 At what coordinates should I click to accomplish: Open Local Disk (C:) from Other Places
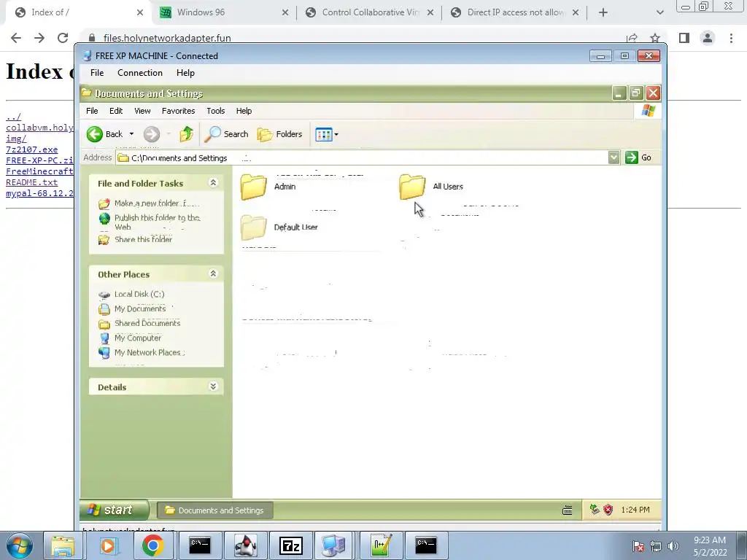coord(139,295)
